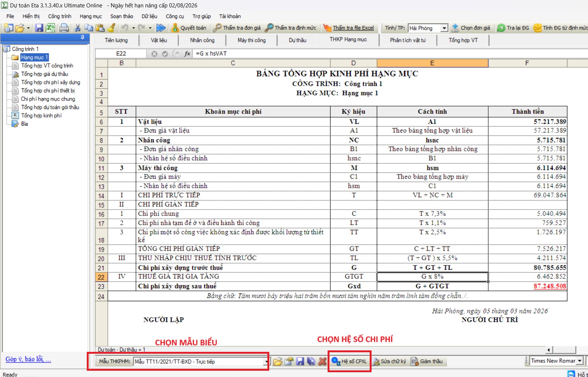The width and height of the screenshot is (588, 377).
Task: Export to Excel using the toolbar icon
Action: [x=51, y=28]
